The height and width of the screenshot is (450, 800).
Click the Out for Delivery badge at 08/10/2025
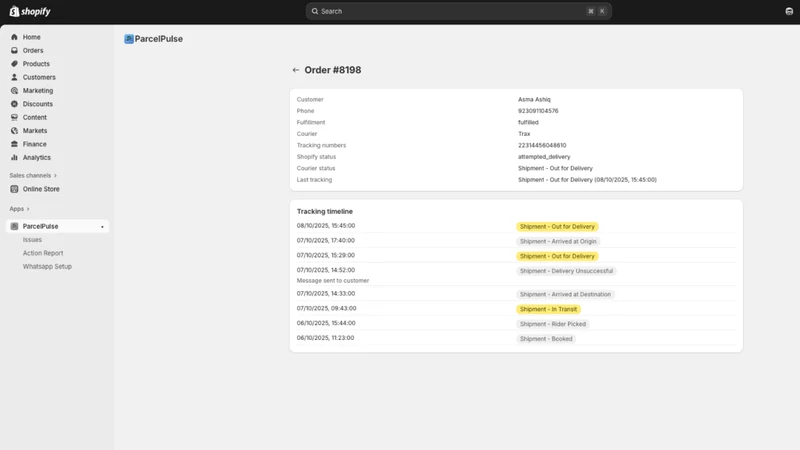tap(557, 227)
